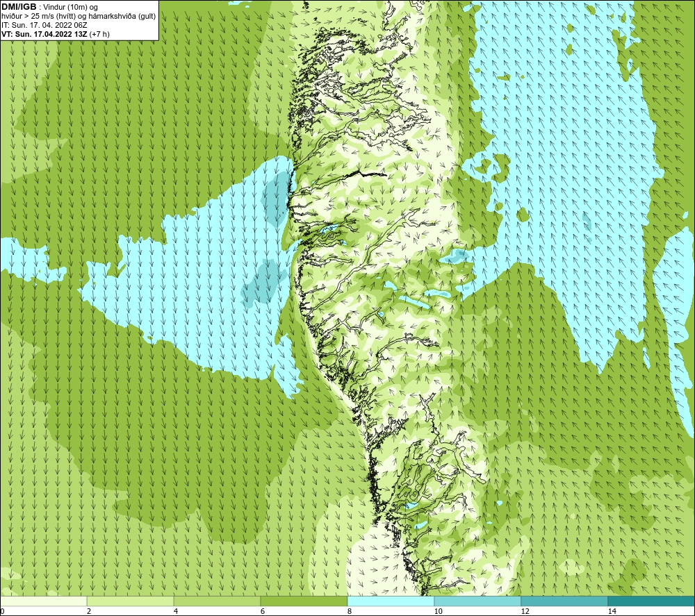
Task: Click the 2–4 light green scale segment
Action: [x=131, y=601]
